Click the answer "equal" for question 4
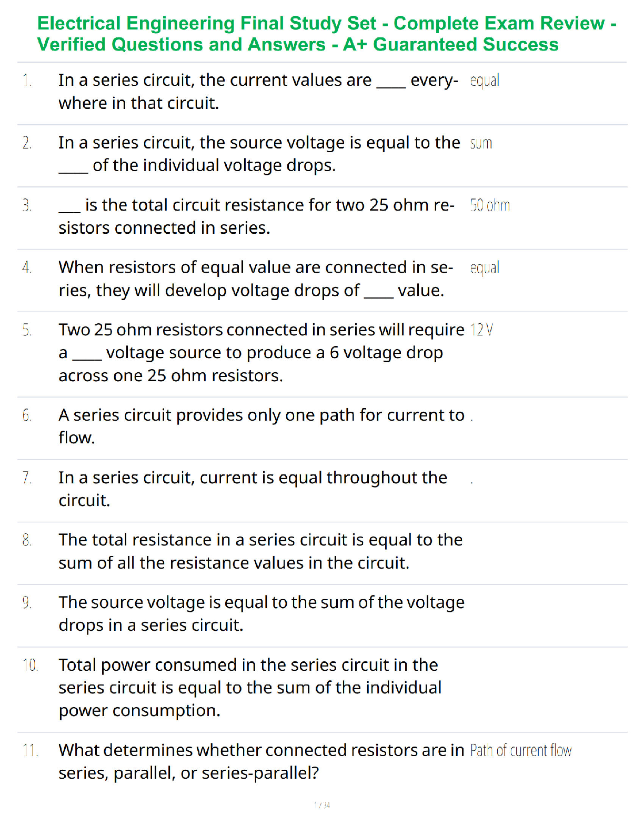 click(485, 269)
